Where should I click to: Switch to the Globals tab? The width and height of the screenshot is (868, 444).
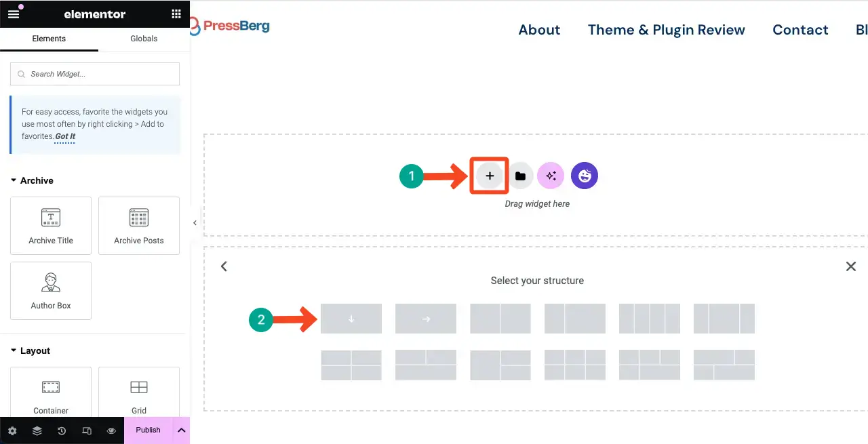144,39
